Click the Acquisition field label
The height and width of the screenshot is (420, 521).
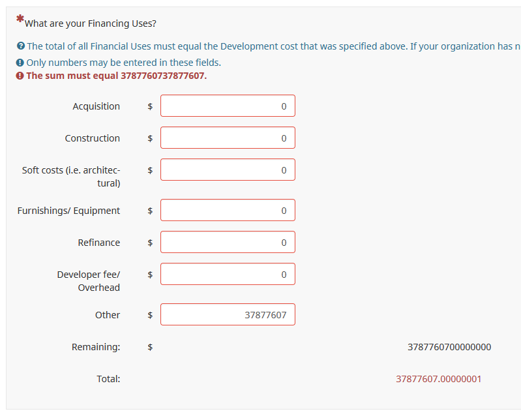coord(96,106)
